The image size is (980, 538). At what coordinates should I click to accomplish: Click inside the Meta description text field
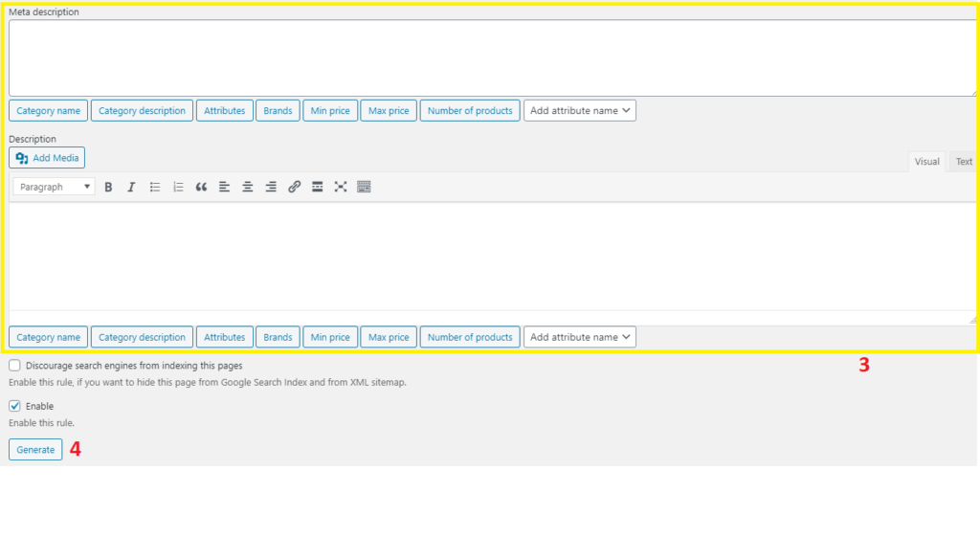(490, 57)
